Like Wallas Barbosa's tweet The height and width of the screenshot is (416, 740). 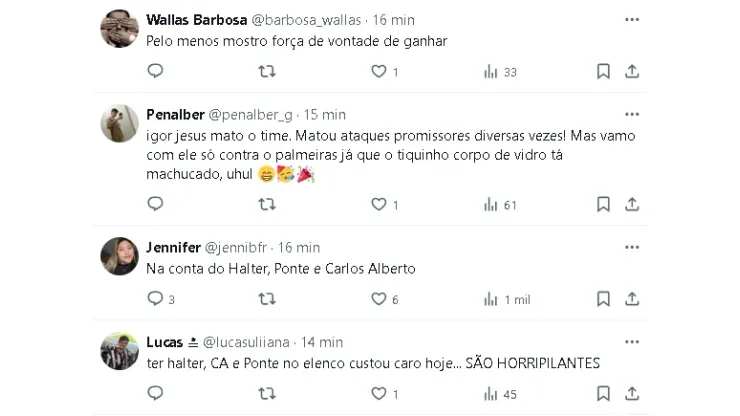click(379, 71)
